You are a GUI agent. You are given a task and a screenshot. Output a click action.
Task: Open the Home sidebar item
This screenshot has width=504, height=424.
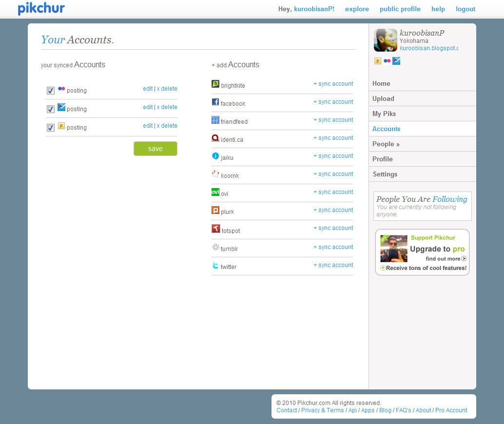[x=423, y=83]
